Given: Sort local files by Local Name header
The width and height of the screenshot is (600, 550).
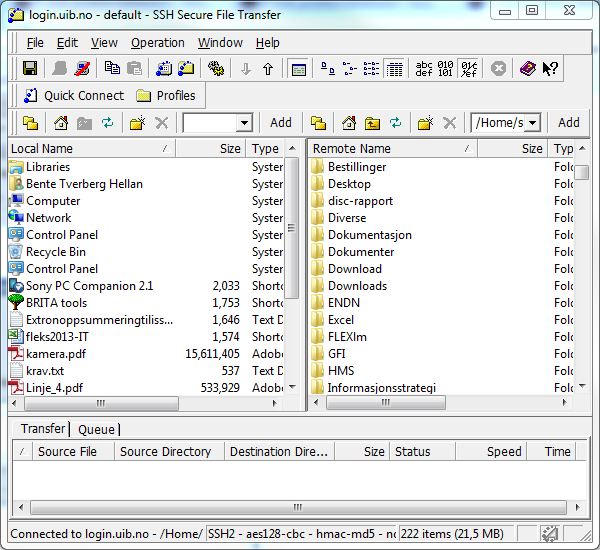Looking at the screenshot, I should point(90,149).
